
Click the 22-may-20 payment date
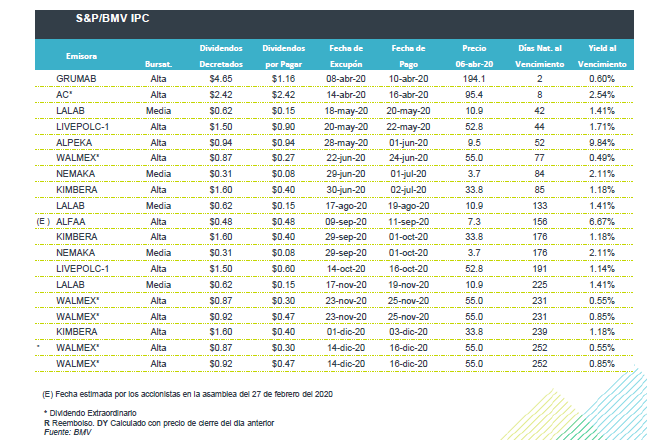(408, 127)
